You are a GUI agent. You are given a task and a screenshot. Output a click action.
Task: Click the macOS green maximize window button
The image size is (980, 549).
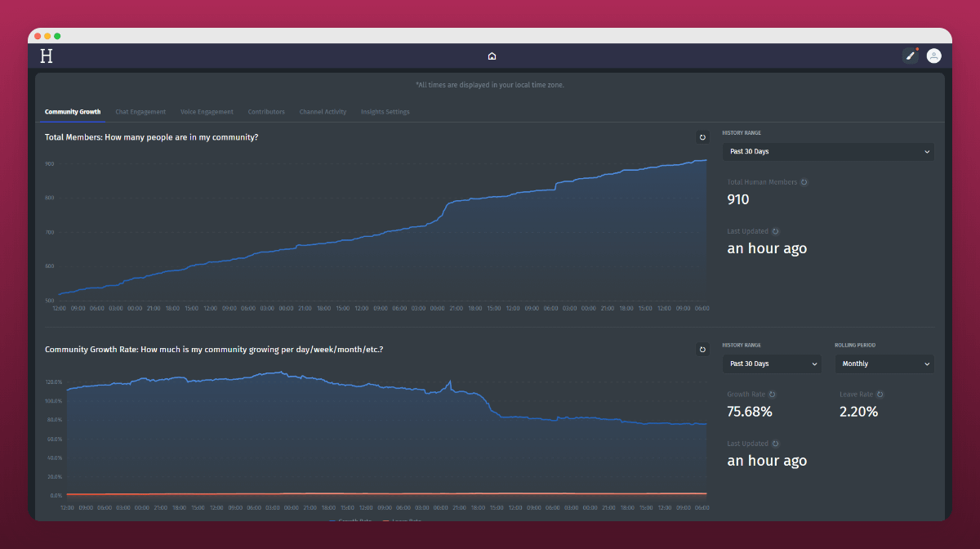coord(57,36)
